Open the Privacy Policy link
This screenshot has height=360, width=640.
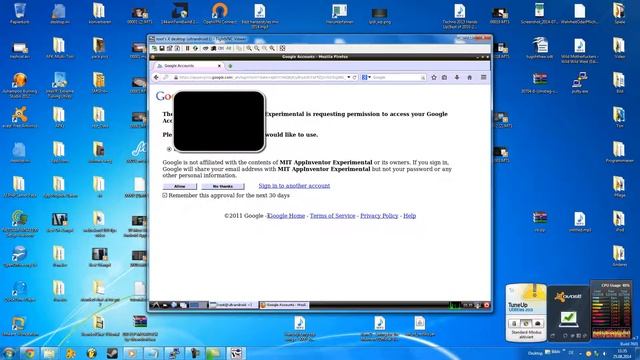pyautogui.click(x=379, y=216)
